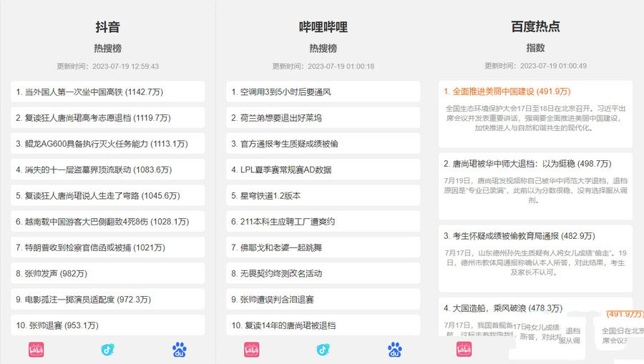Click the Baidu paw icon under the 哔哩哔哩 panel
Viewport: 644px width, 364px height.
click(395, 350)
